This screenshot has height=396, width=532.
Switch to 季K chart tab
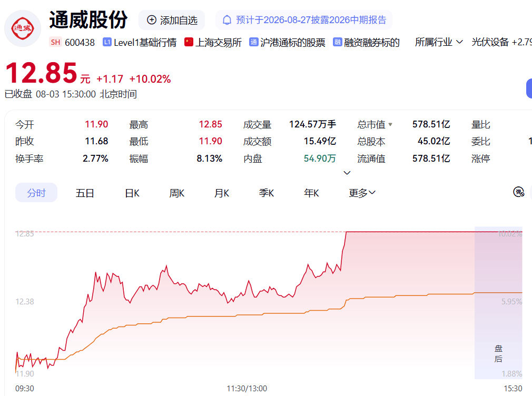267,193
